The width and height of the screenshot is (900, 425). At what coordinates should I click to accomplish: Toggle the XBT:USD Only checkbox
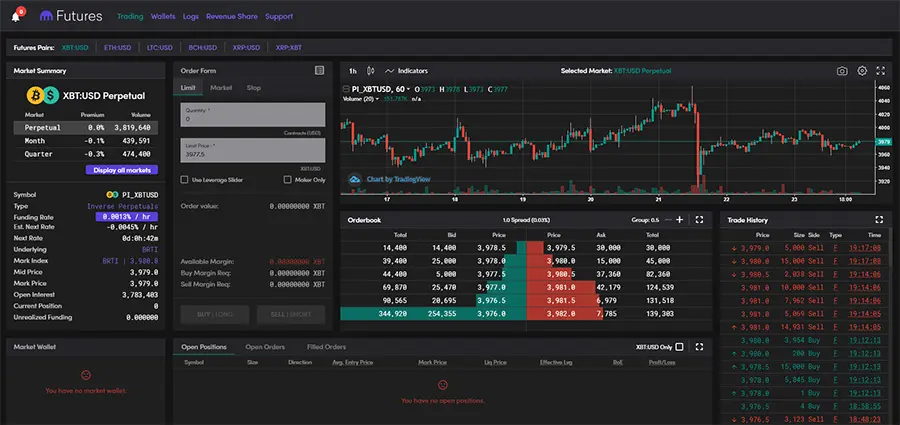pos(680,347)
